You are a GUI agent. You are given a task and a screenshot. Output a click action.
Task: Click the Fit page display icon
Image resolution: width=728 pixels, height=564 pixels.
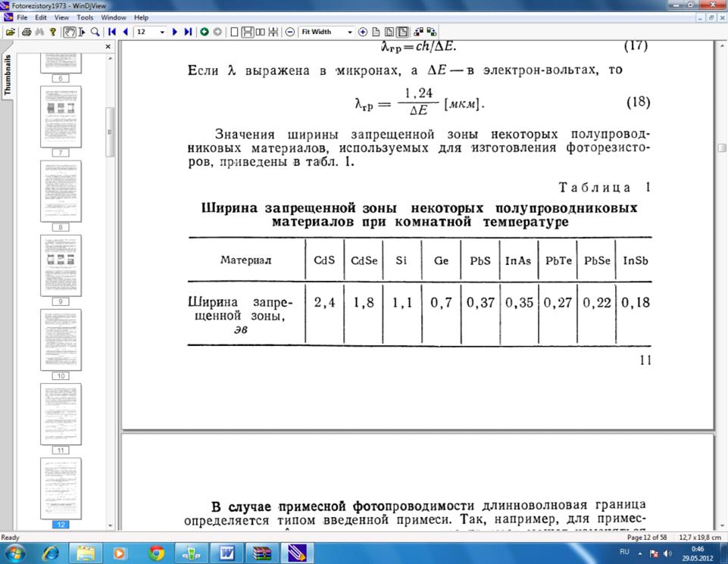click(376, 32)
